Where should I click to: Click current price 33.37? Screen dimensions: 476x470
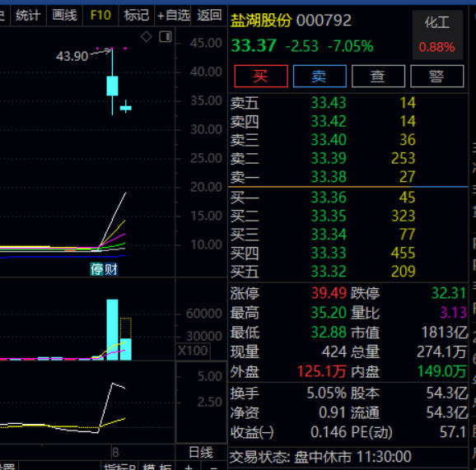254,46
